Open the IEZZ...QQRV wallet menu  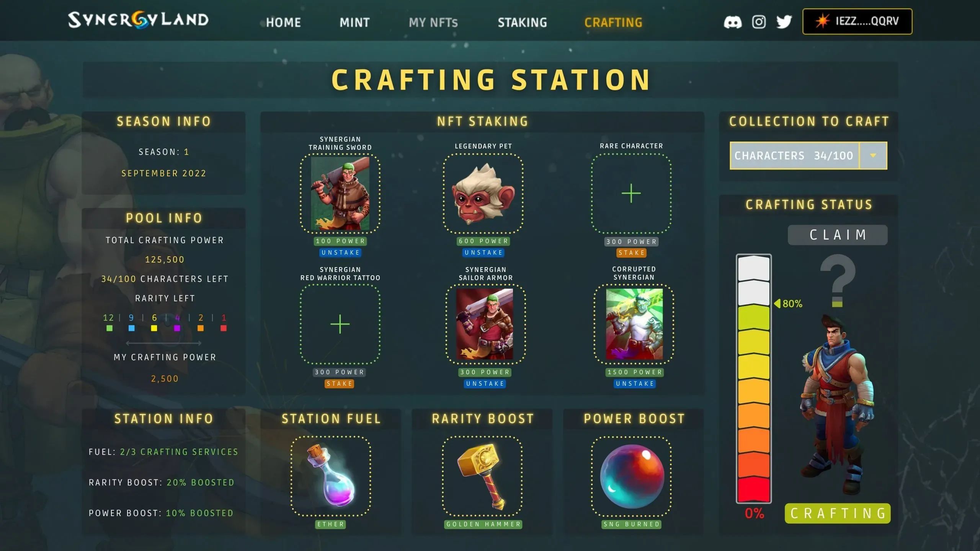tap(857, 21)
